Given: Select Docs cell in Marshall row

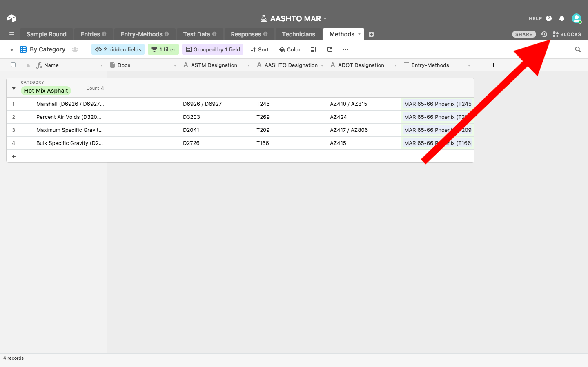Looking at the screenshot, I should [x=143, y=104].
